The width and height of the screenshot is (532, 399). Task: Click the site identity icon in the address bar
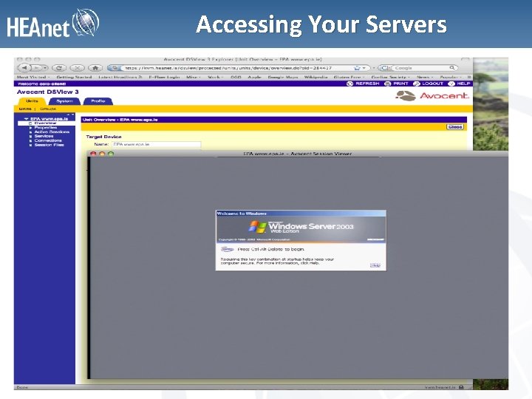115,68
